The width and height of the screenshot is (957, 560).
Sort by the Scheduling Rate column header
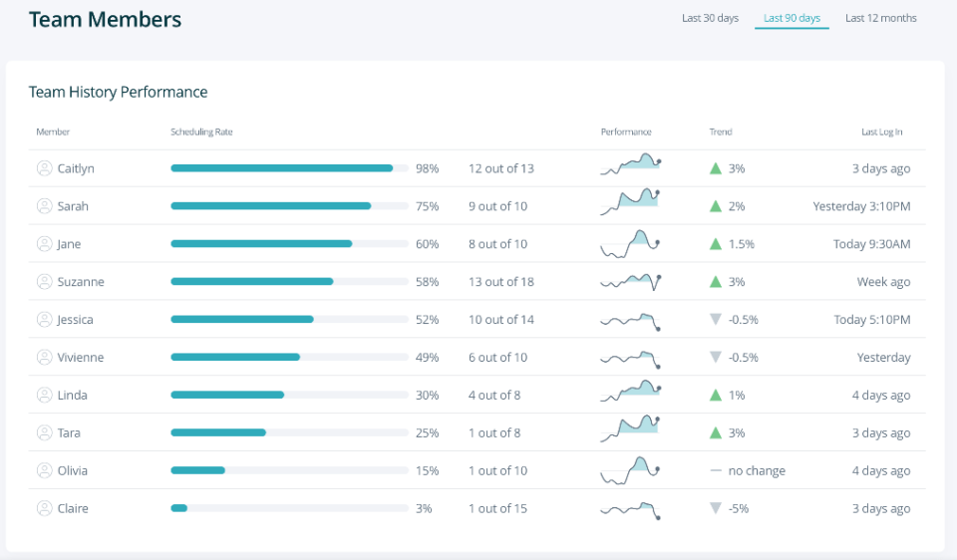point(201,133)
